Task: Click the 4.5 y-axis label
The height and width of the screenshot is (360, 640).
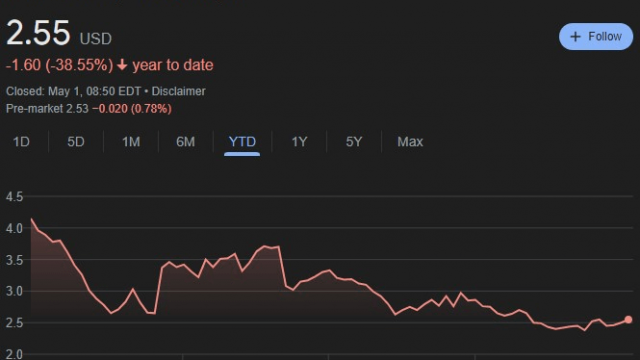Action: coord(14,197)
